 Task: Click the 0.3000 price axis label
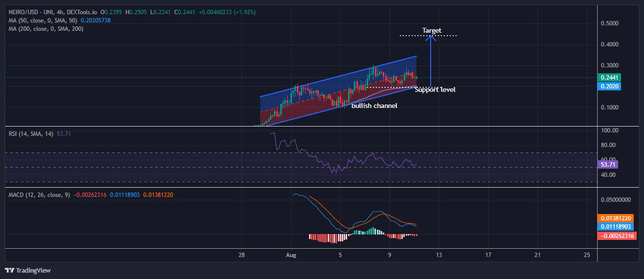[610, 65]
